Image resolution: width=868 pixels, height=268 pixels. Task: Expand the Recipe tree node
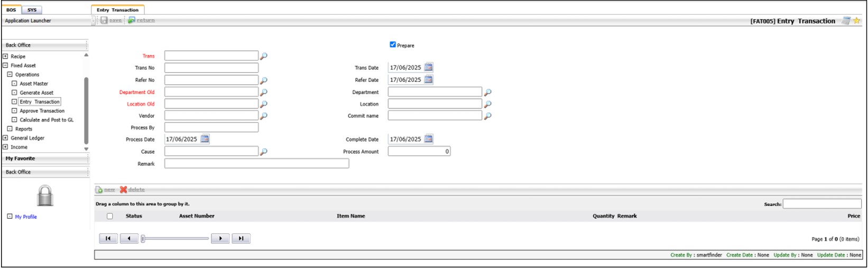pyautogui.click(x=5, y=57)
